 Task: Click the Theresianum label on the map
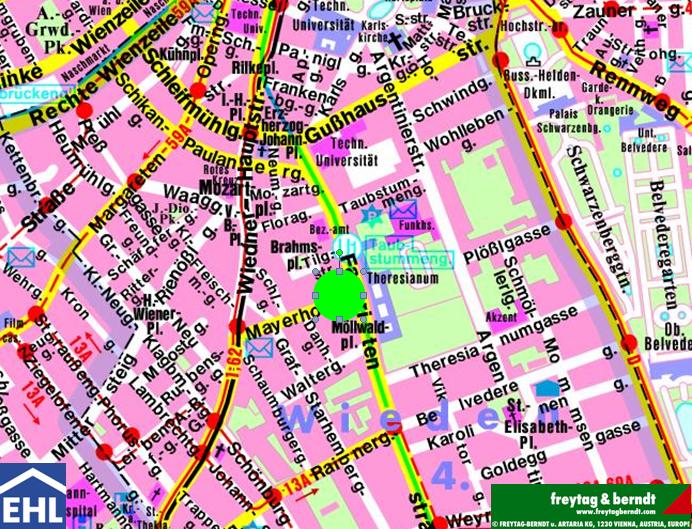(404, 282)
